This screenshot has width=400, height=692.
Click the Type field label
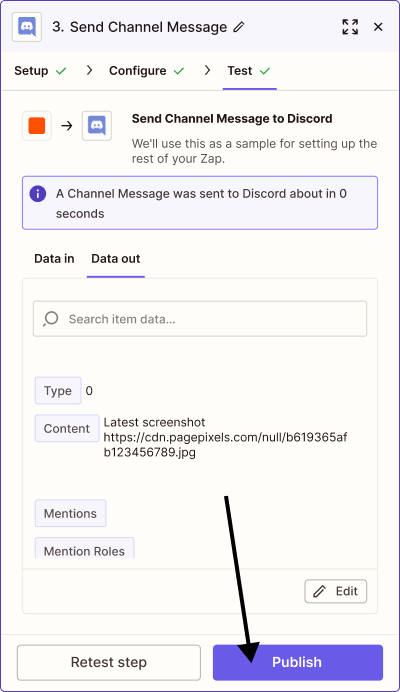point(58,391)
